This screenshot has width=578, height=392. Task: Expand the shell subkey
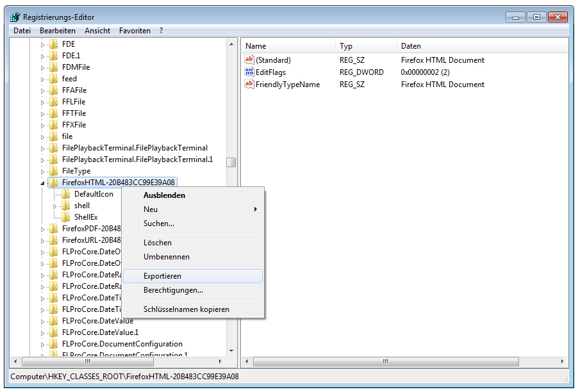coord(55,206)
